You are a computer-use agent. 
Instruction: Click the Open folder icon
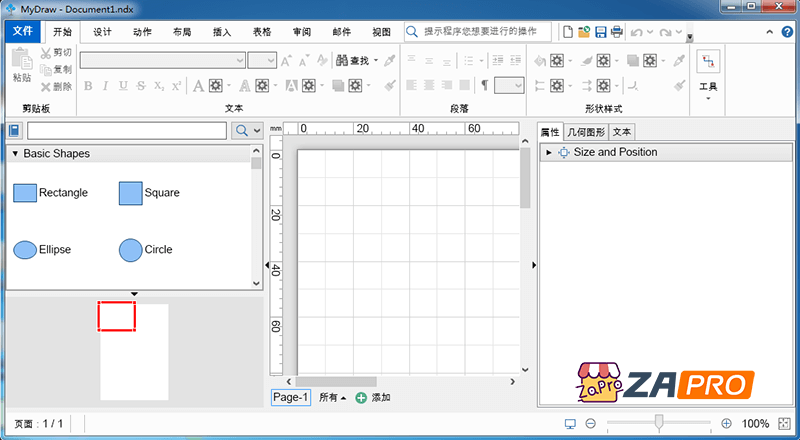(x=584, y=32)
